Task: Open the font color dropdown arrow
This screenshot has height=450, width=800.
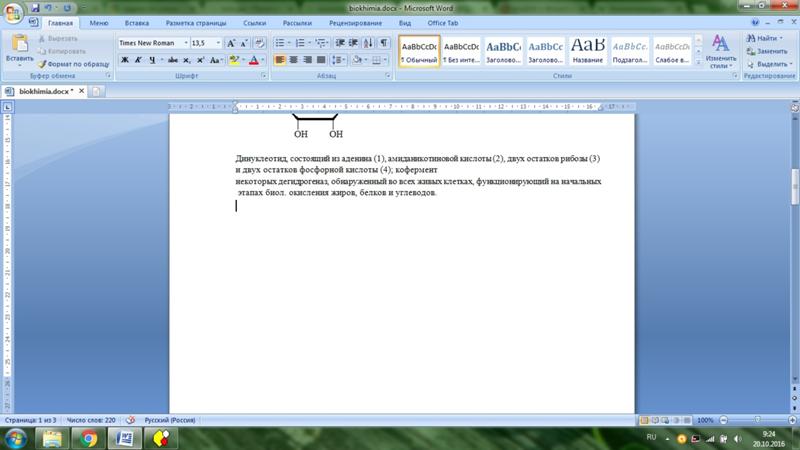Action: [x=263, y=60]
